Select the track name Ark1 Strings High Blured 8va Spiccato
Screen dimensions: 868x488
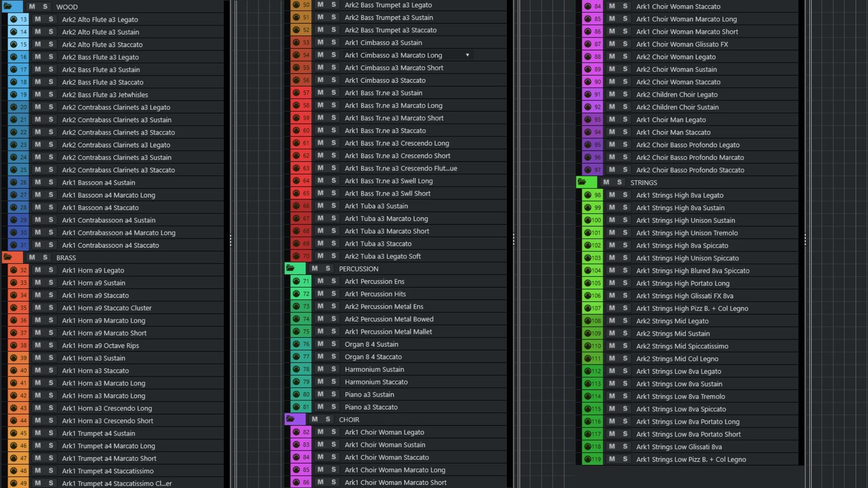[693, 271]
